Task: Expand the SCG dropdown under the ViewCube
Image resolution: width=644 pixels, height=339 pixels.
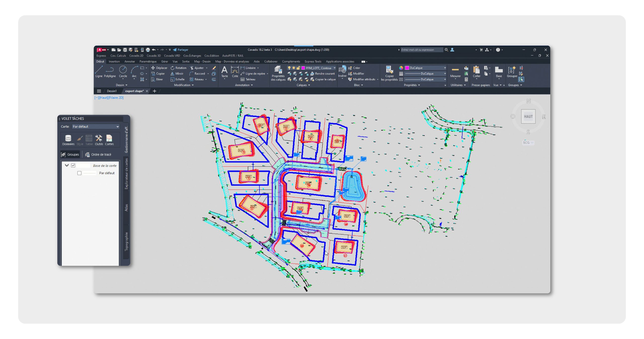Action: click(528, 143)
